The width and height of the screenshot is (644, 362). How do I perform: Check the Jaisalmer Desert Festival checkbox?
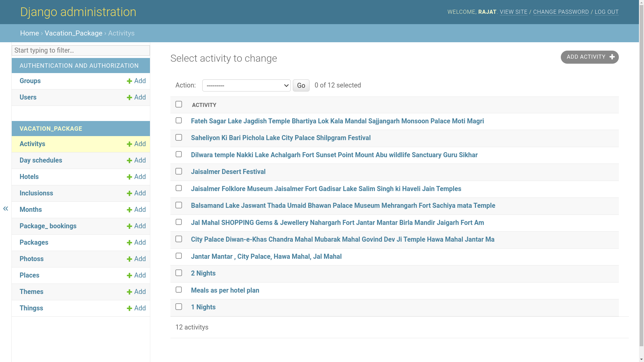pyautogui.click(x=179, y=171)
